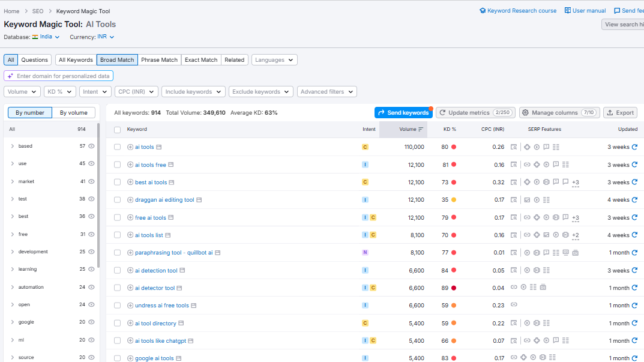This screenshot has height=362, width=644.
Task: Tick checkbox for 'ai tools free' row
Action: (x=118, y=164)
